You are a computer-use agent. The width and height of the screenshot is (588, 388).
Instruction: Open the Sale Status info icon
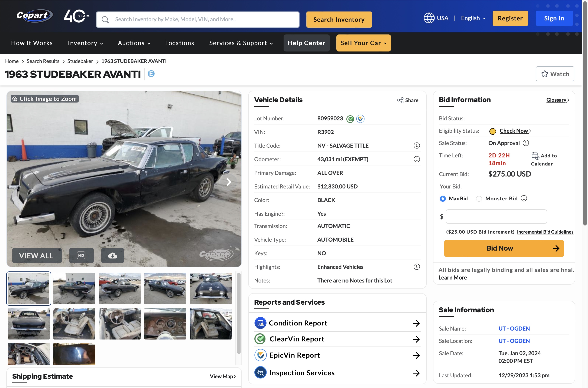(526, 143)
